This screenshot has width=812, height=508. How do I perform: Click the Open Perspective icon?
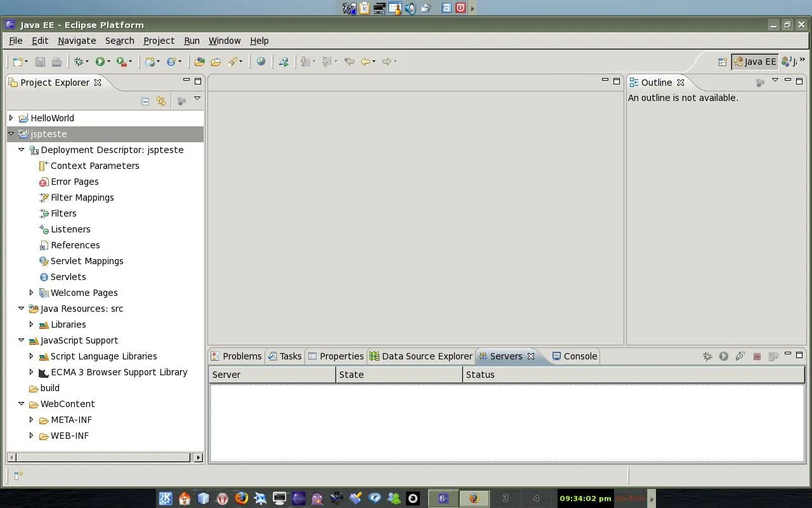[x=722, y=62]
